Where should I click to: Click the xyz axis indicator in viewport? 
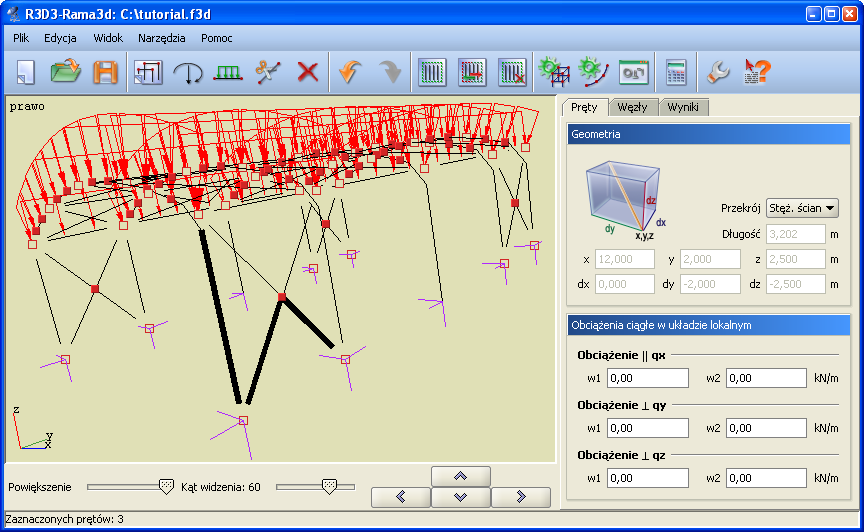coord(32,428)
